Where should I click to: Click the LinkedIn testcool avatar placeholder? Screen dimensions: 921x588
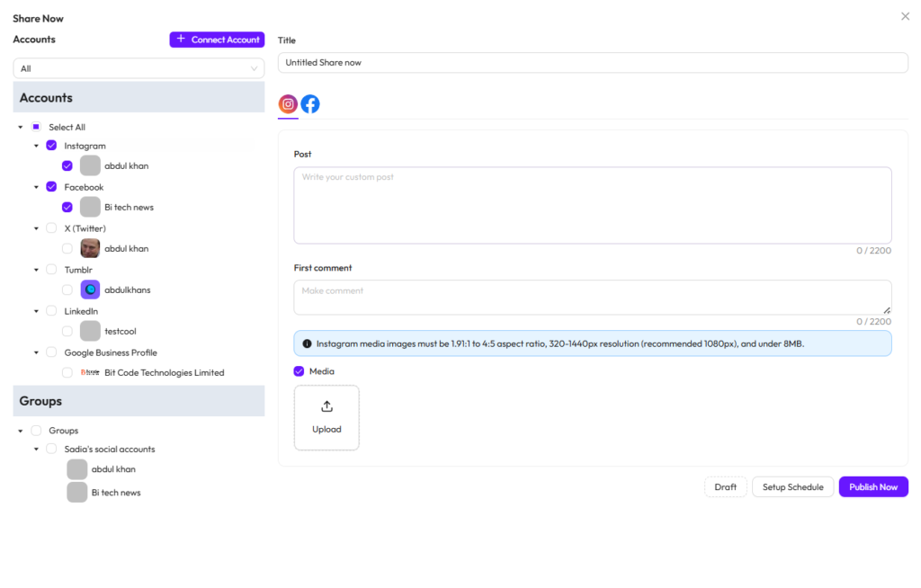click(x=90, y=331)
